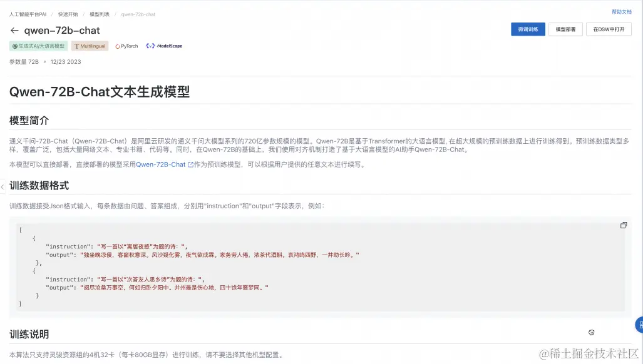Image resolution: width=643 pixels, height=364 pixels.
Task: Select the 生成式AI/大语言模型 tag
Action: 39,46
